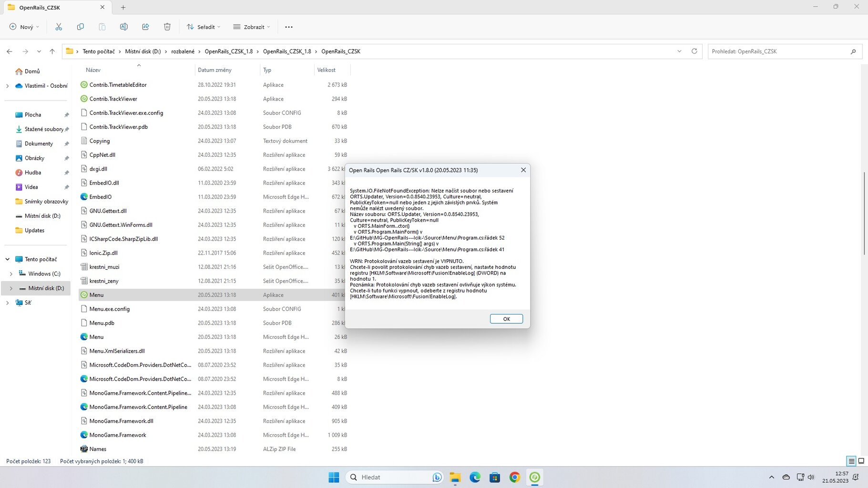Click the Cut scissors icon in toolbar
This screenshot has width=868, height=488.
click(x=59, y=27)
